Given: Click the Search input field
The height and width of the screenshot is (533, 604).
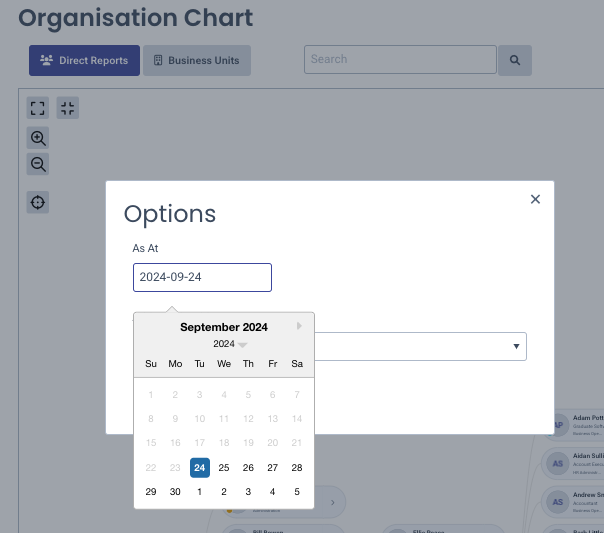Looking at the screenshot, I should coord(400,59).
